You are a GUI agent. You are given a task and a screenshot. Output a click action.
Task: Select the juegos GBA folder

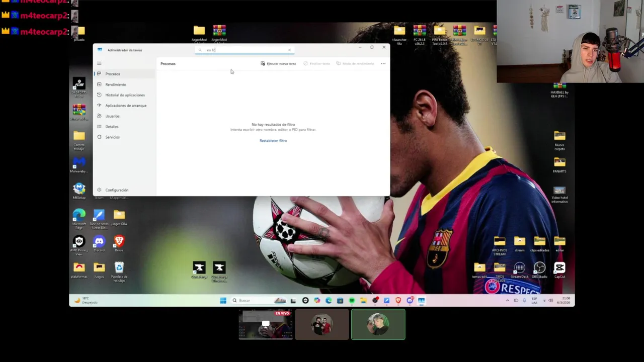click(119, 217)
